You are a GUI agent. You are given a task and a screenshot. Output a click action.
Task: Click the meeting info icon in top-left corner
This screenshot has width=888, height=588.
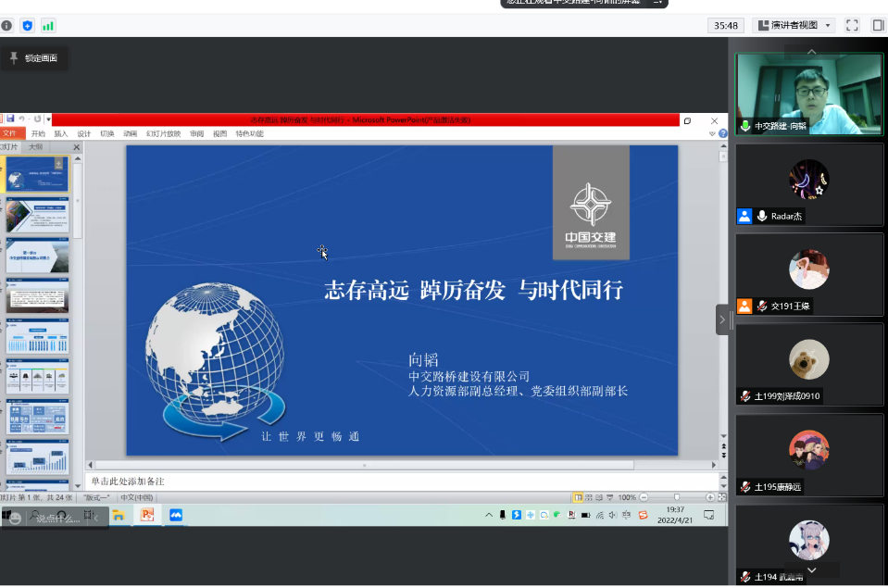6,26
